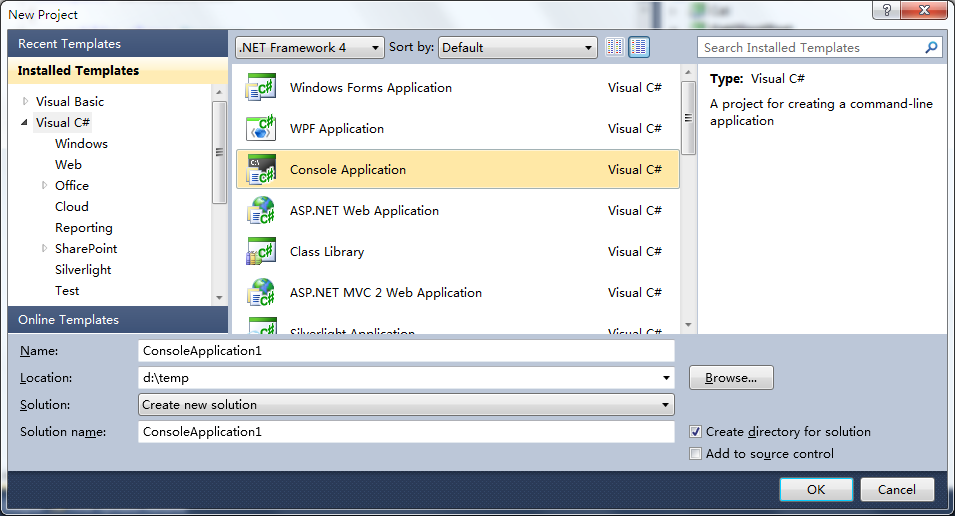
Task: Click the template list scroll down arrow
Action: (x=688, y=325)
